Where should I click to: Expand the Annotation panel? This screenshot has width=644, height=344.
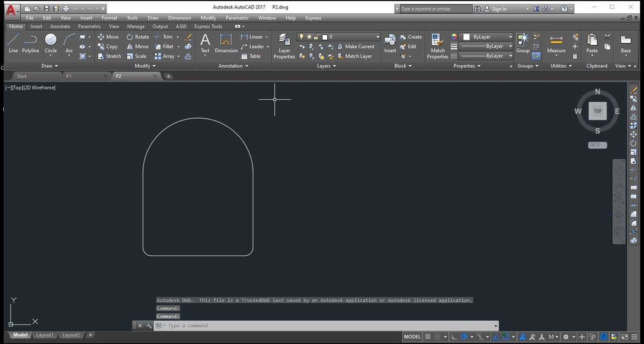234,66
